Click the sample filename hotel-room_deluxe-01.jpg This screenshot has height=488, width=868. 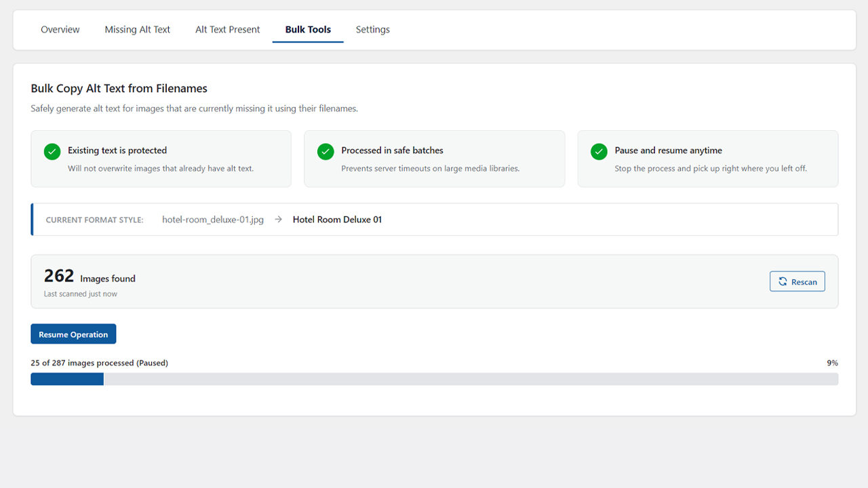point(213,220)
